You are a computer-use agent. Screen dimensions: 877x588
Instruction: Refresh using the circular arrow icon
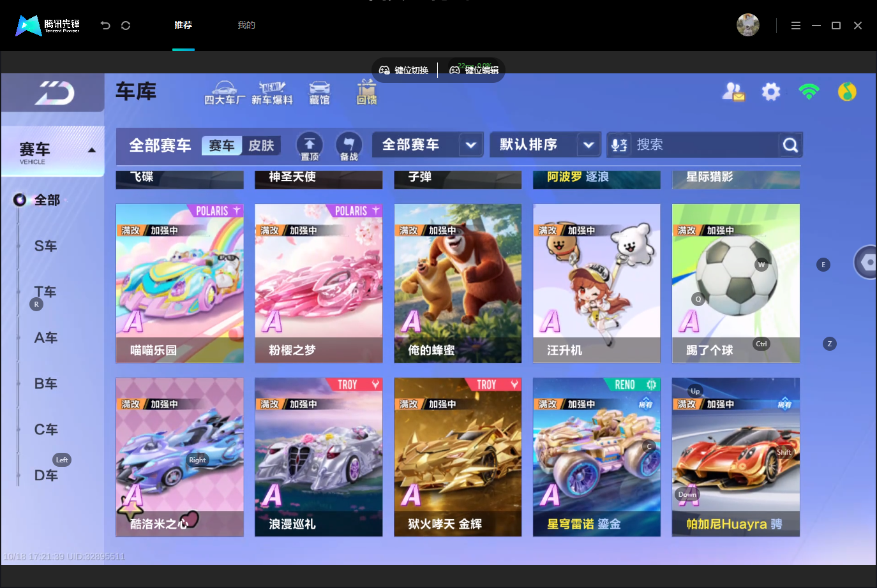[x=126, y=26]
